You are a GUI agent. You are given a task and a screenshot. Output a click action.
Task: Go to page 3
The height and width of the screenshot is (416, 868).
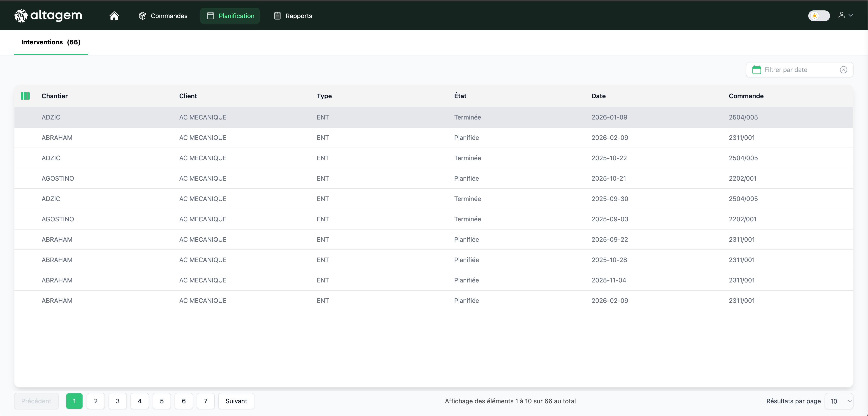(118, 401)
